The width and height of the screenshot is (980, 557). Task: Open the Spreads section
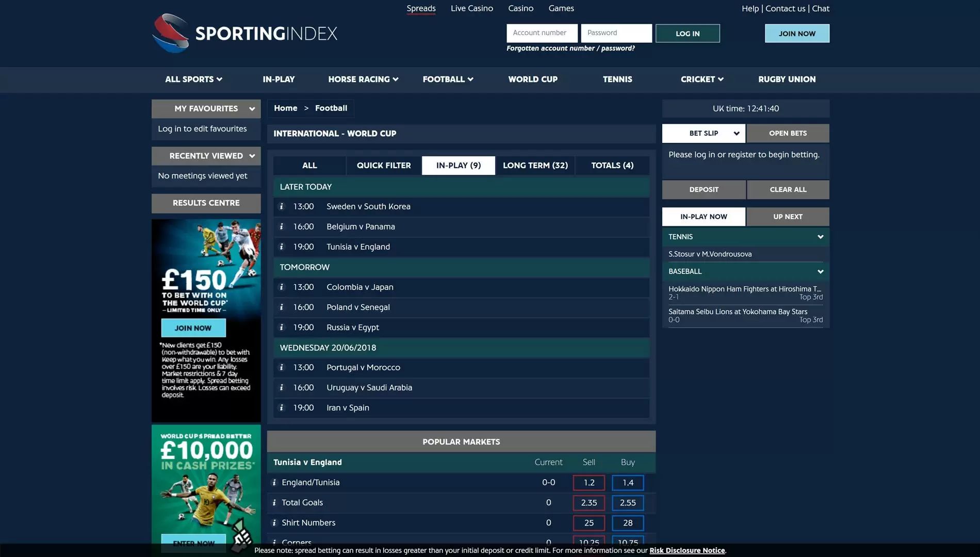click(421, 8)
